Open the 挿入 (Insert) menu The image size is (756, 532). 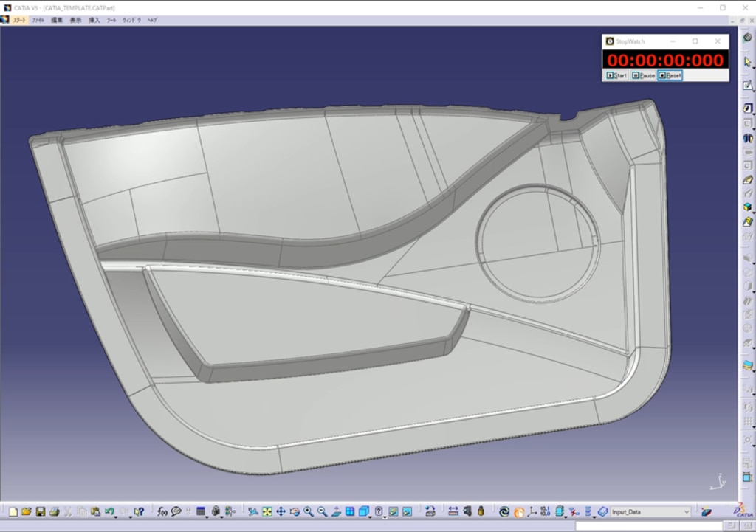point(94,20)
